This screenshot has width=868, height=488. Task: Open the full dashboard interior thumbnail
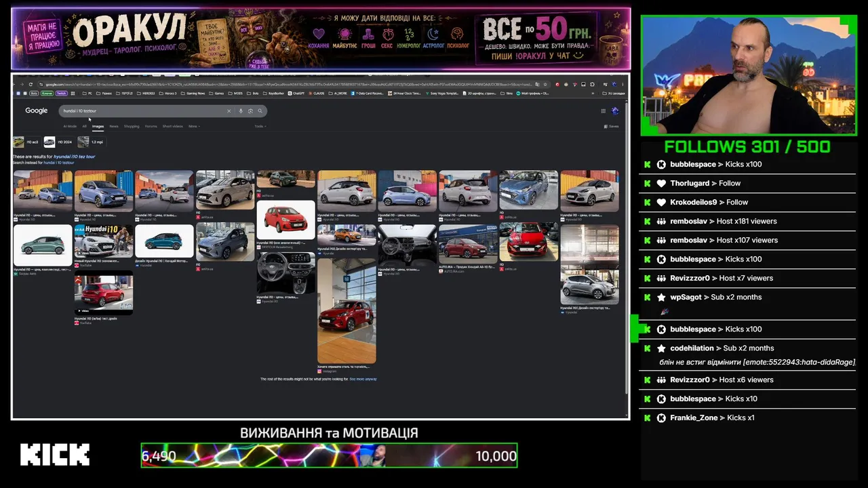pos(408,245)
